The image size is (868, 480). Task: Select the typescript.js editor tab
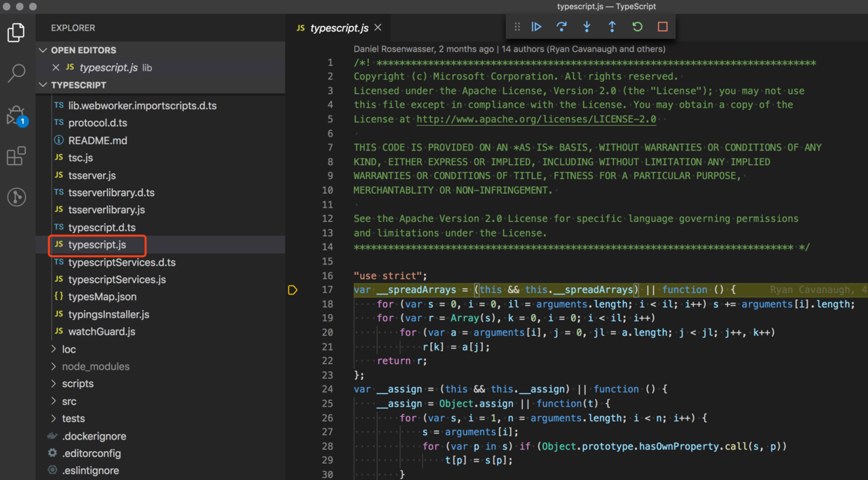click(x=339, y=27)
